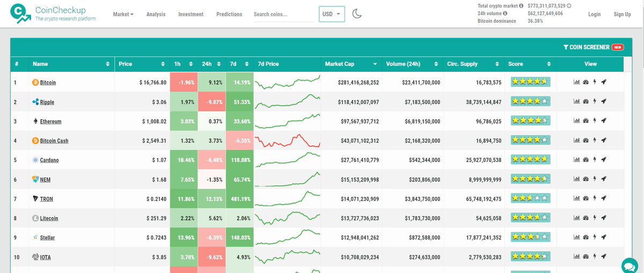Click lightning bolt icon for TRON
The image size is (644, 273).
click(595, 198)
